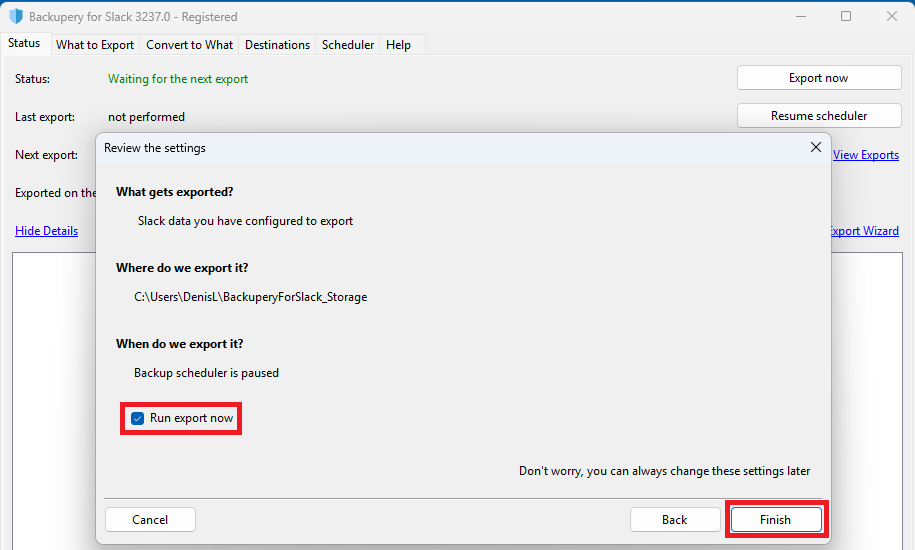The image size is (915, 550).
Task: Click the 'Next export:' label
Action: (47, 155)
